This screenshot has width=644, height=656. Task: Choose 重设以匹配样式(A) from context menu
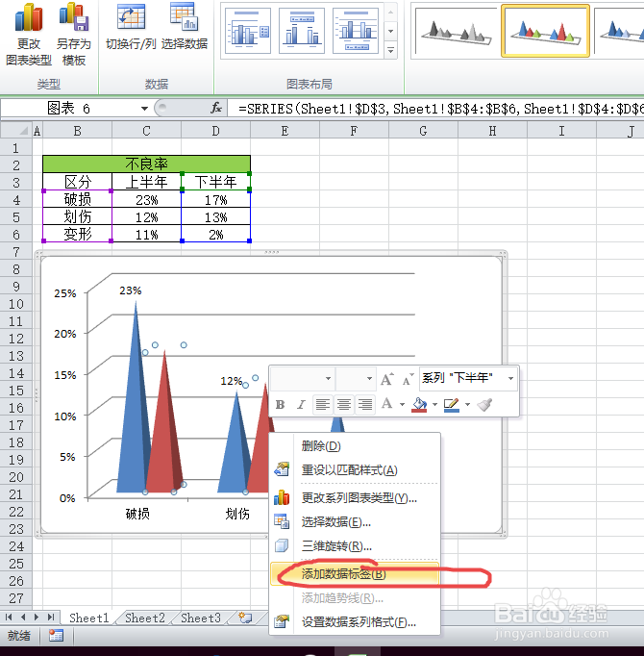tap(355, 470)
